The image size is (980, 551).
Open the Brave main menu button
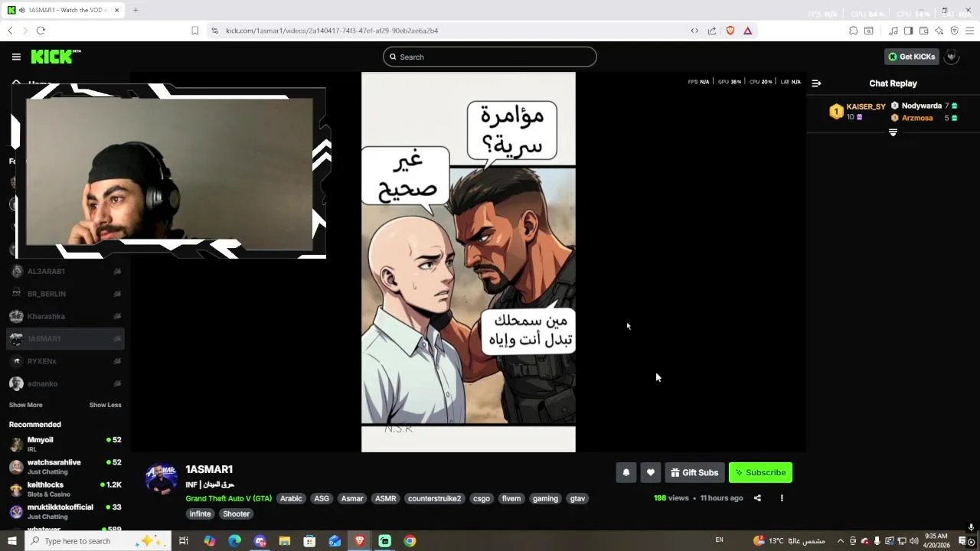970,31
